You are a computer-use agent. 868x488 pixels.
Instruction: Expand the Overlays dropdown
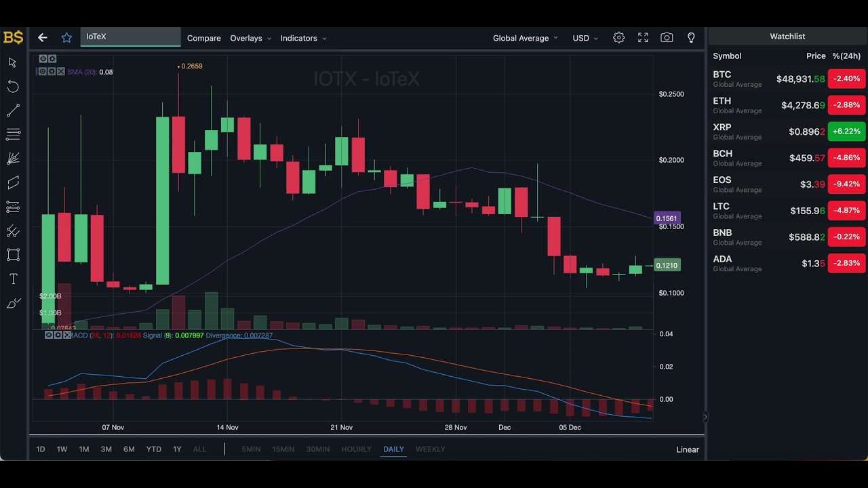(250, 38)
